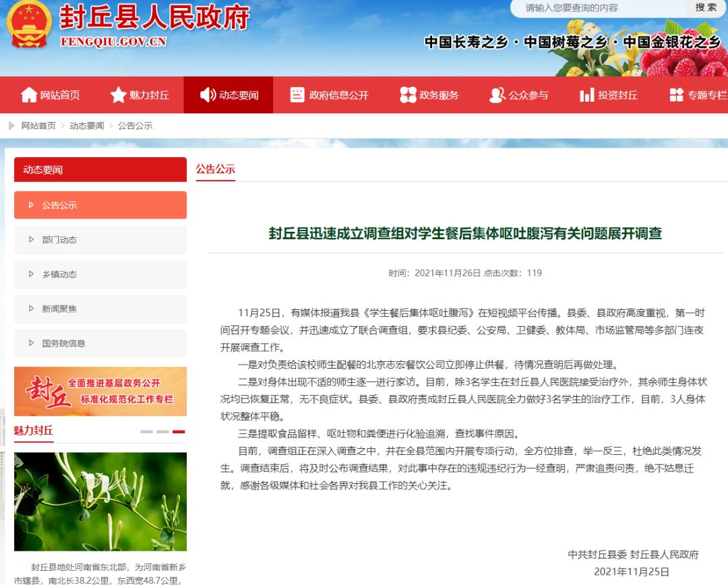728x585 pixels.
Task: Click the four-petal icon beside 政务服务
Action: point(408,95)
